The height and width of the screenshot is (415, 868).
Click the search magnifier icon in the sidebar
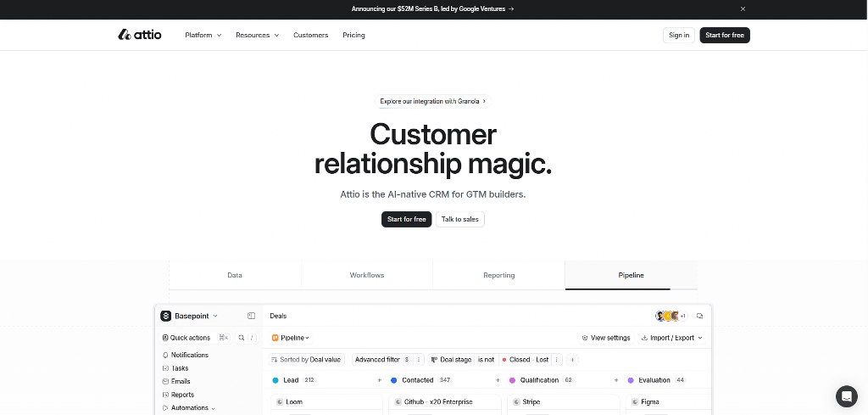(242, 338)
